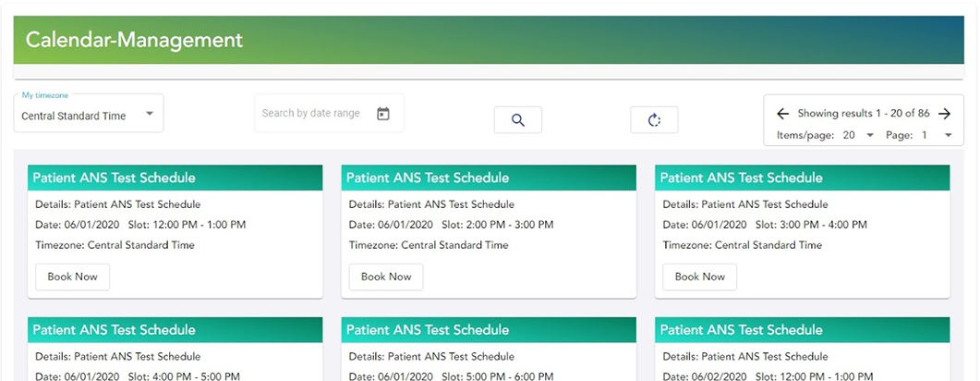Click the refresh results icon

click(x=654, y=120)
